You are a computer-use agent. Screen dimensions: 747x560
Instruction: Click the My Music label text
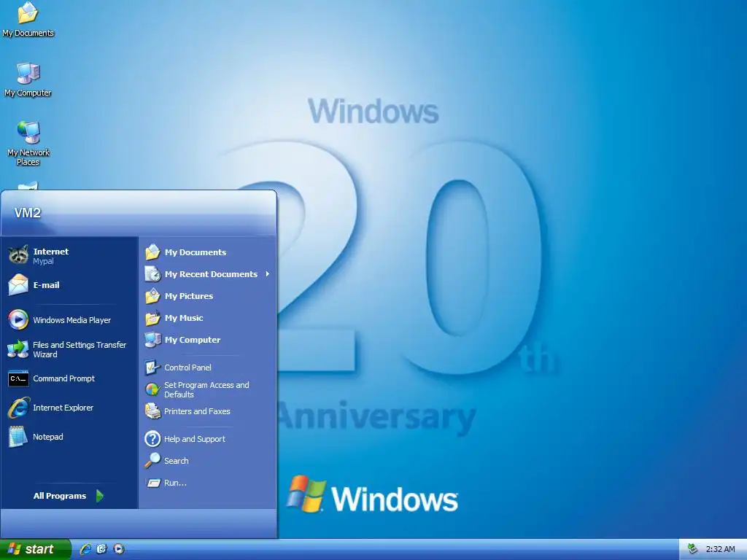point(184,318)
